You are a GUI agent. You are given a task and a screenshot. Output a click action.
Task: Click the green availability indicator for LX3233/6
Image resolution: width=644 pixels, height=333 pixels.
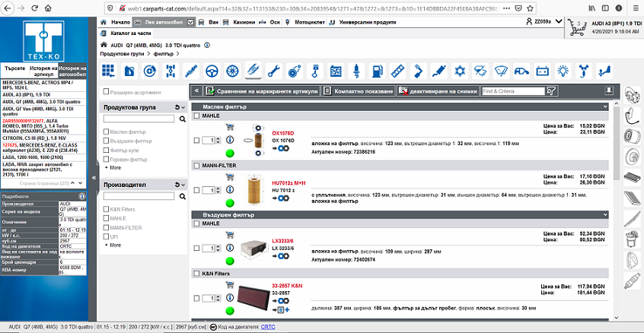tap(230, 262)
